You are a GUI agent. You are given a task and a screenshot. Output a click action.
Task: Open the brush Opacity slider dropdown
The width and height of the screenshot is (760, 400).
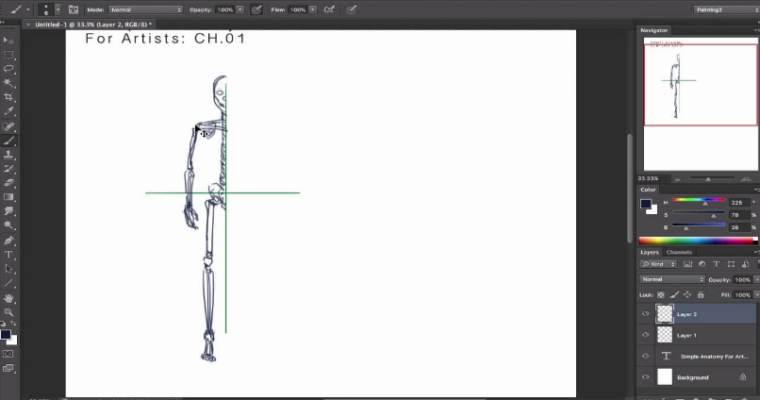[x=240, y=9]
